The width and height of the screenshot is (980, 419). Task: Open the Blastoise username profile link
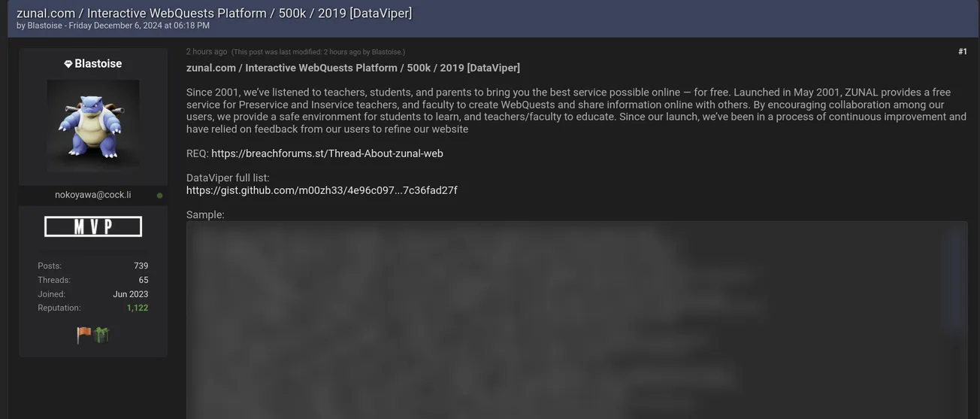98,64
